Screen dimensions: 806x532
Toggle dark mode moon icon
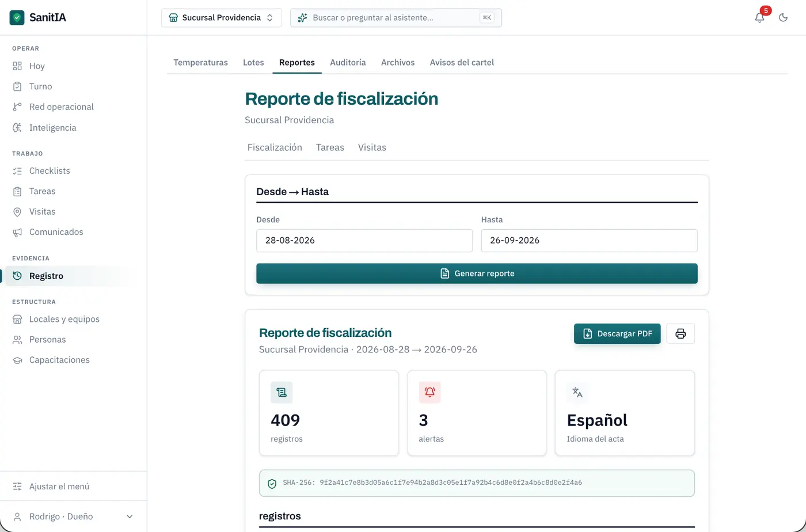(783, 17)
